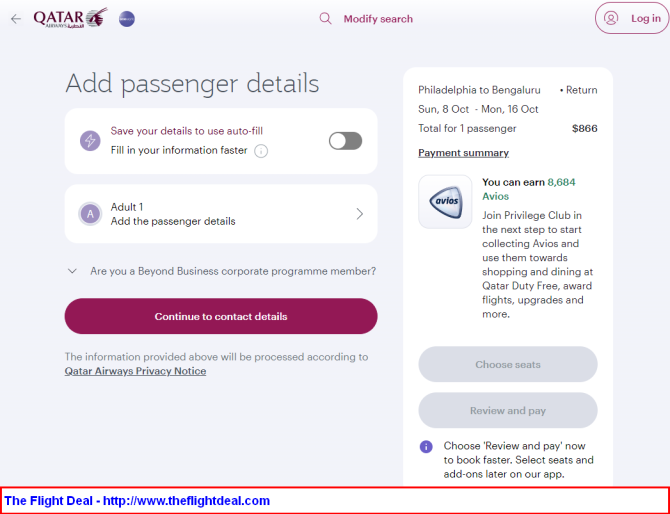The height and width of the screenshot is (514, 670).
Task: Open the Payment summary link
Action: pyautogui.click(x=463, y=153)
